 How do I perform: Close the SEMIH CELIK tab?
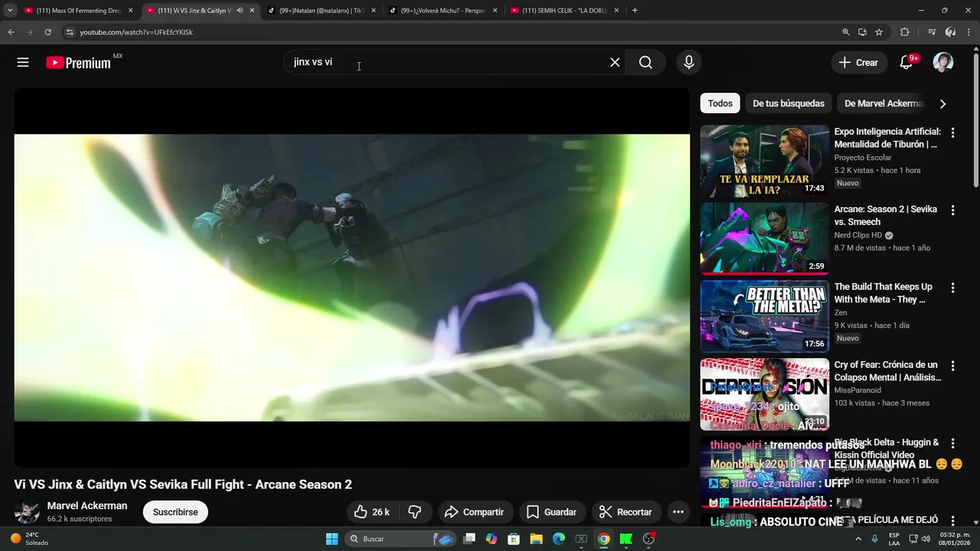(616, 11)
